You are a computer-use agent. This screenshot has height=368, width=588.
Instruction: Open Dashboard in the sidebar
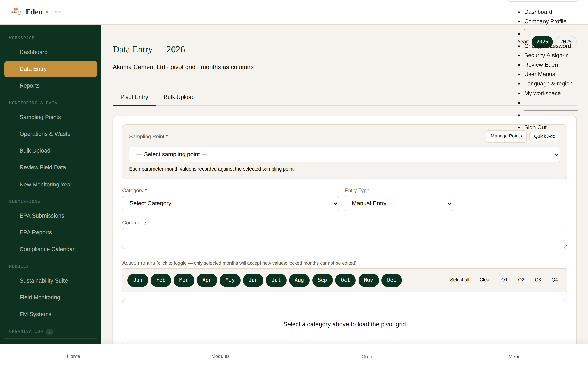coord(51,52)
